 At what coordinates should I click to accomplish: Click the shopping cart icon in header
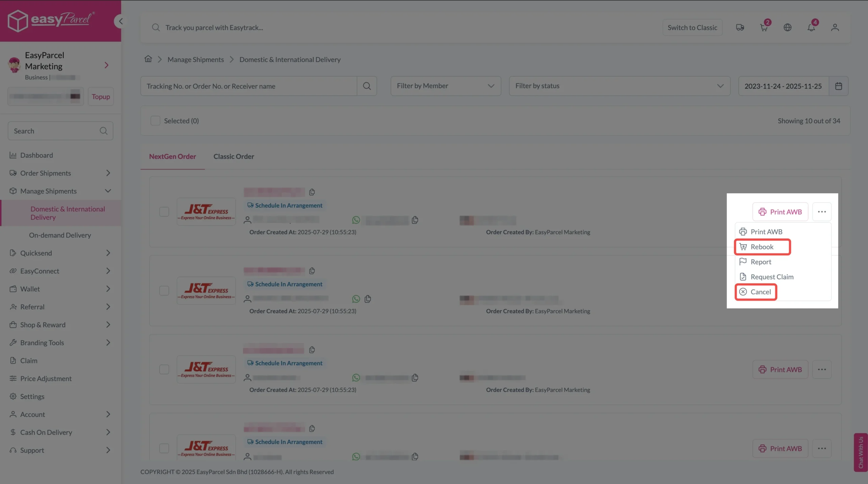point(764,27)
